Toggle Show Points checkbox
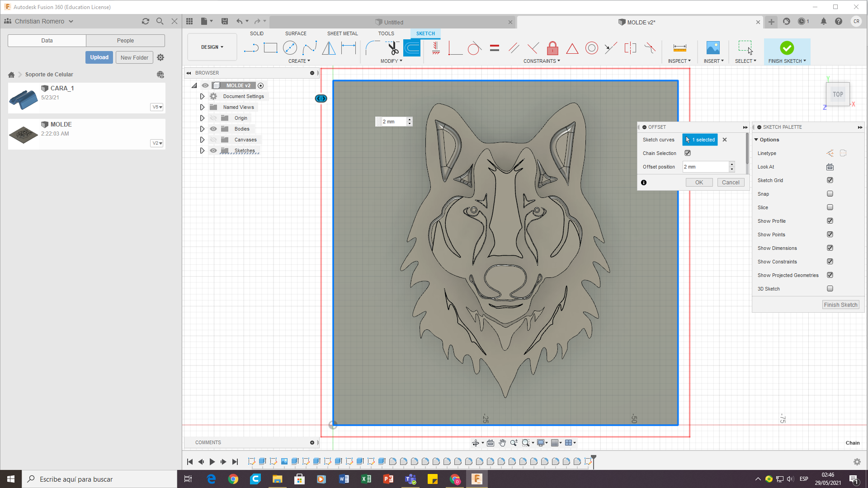 830,235
